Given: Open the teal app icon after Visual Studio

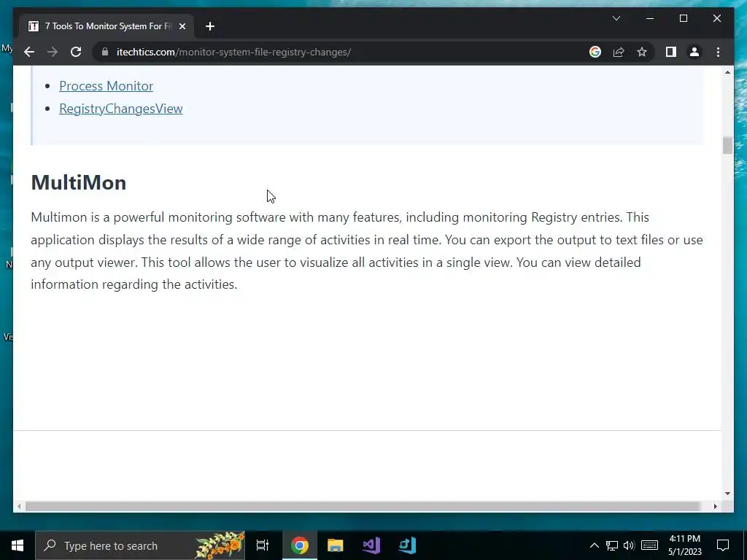Looking at the screenshot, I should tap(407, 545).
